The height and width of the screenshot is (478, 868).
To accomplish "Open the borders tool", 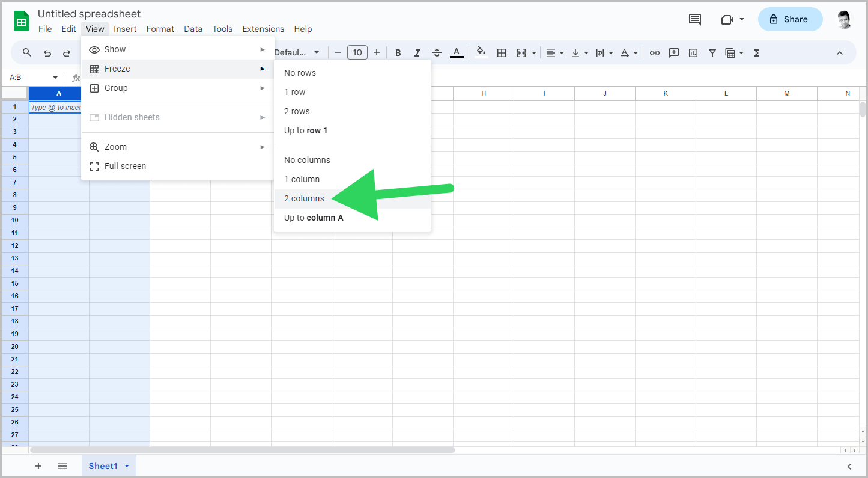I will tap(502, 53).
